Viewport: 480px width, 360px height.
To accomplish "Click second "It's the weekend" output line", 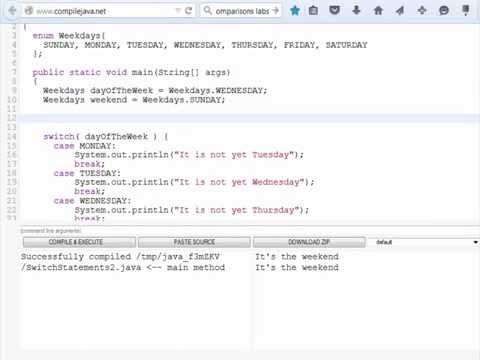I will [297, 267].
